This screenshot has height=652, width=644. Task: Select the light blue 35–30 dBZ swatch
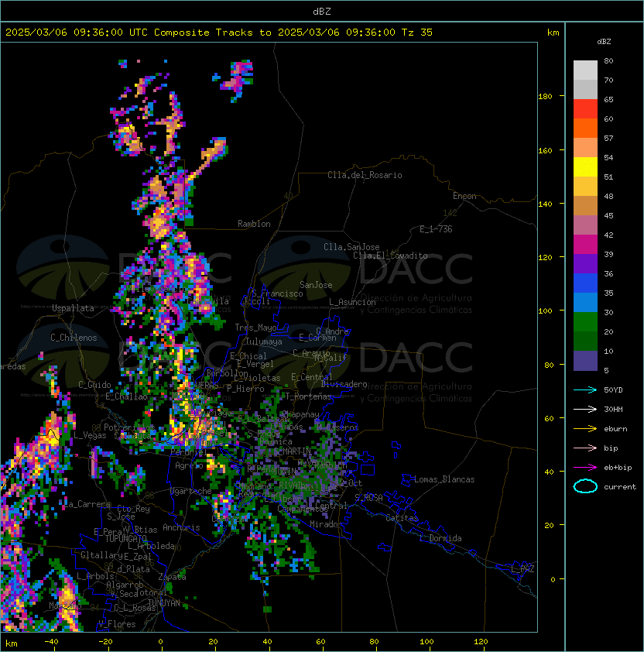(585, 302)
